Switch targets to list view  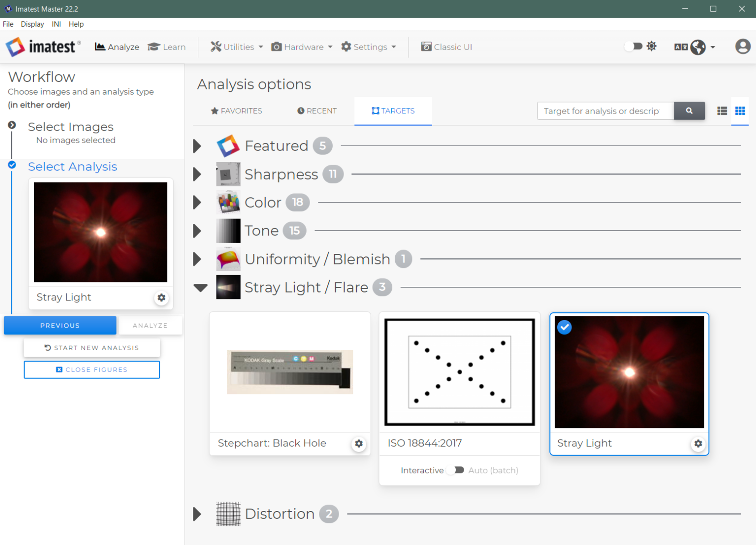(722, 111)
